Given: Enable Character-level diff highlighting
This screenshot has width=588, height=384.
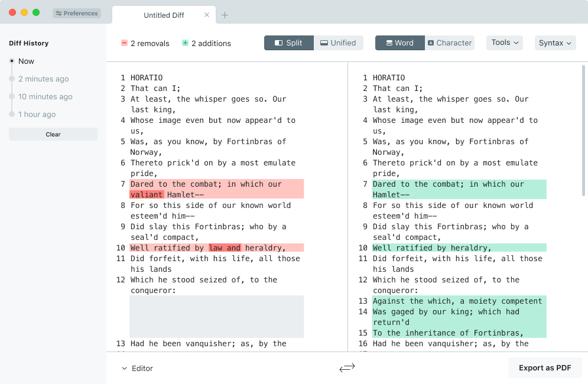Looking at the screenshot, I should click(449, 43).
